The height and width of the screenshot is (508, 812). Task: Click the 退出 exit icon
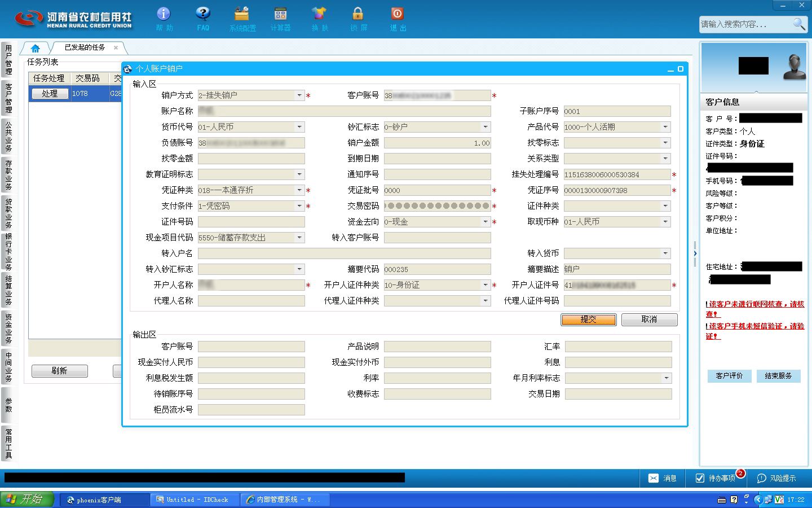(x=398, y=19)
